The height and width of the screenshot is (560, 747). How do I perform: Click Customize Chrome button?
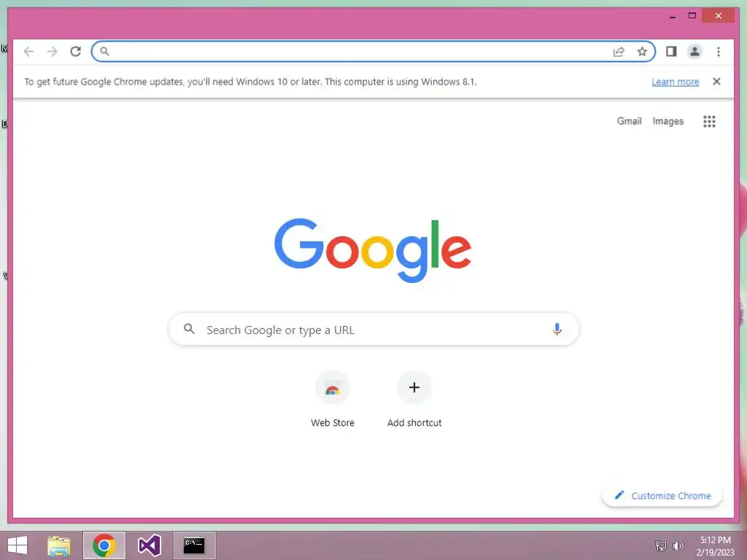tap(662, 496)
